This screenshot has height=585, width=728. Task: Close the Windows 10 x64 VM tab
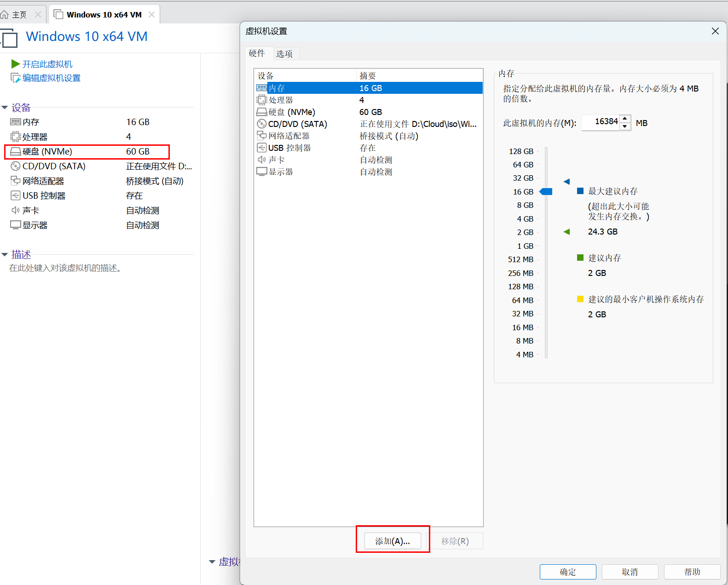(x=151, y=15)
